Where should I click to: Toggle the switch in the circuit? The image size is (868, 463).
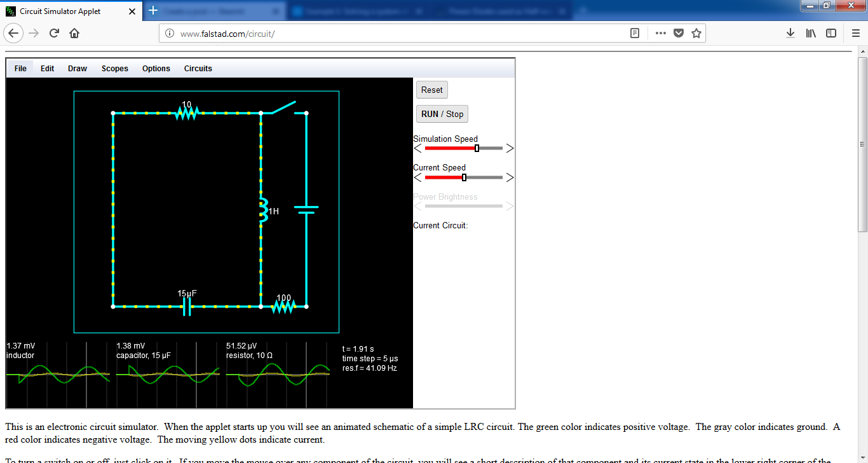pyautogui.click(x=284, y=107)
